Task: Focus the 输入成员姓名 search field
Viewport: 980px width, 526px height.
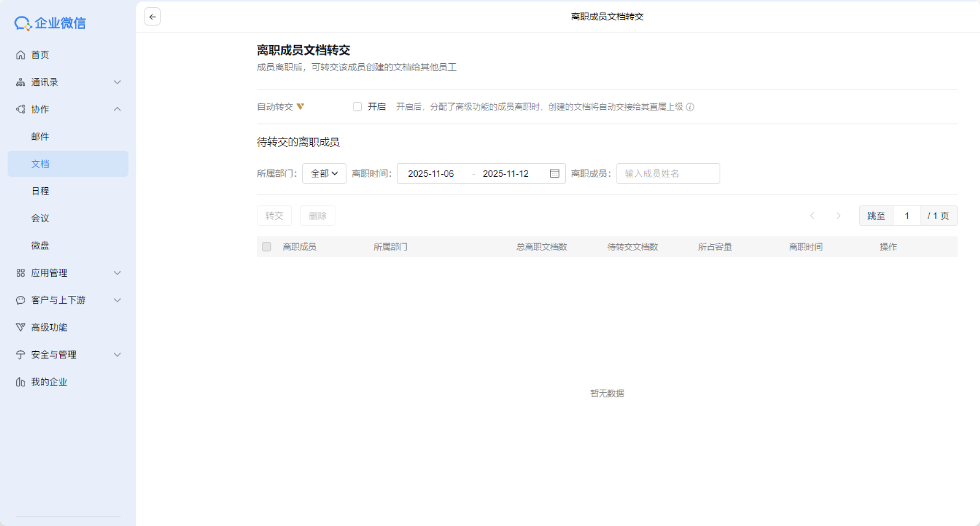Action: 668,174
